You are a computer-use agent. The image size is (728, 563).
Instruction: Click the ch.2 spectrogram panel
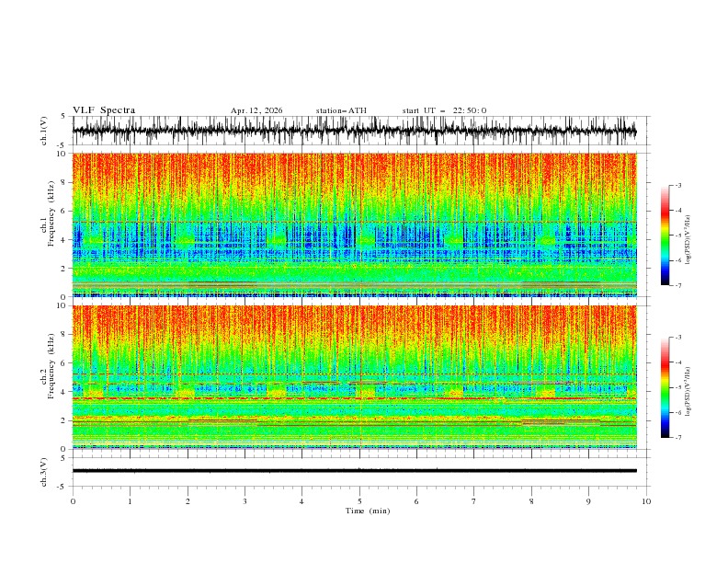(x=354, y=377)
